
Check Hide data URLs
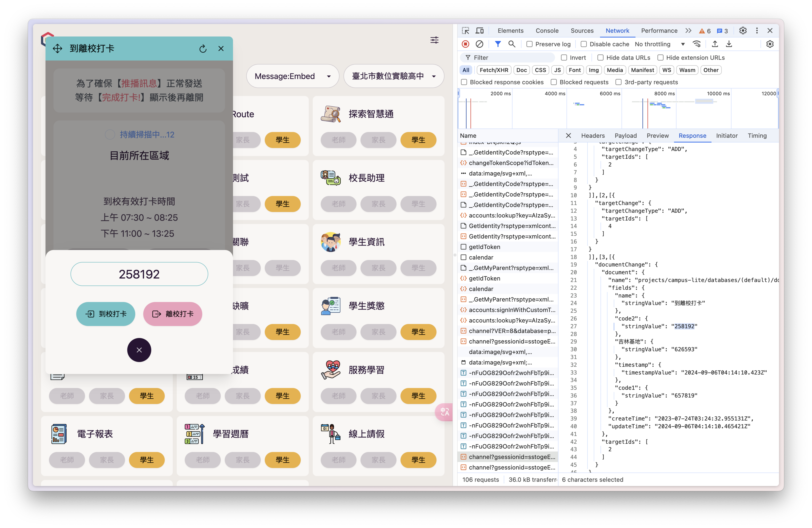click(600, 58)
